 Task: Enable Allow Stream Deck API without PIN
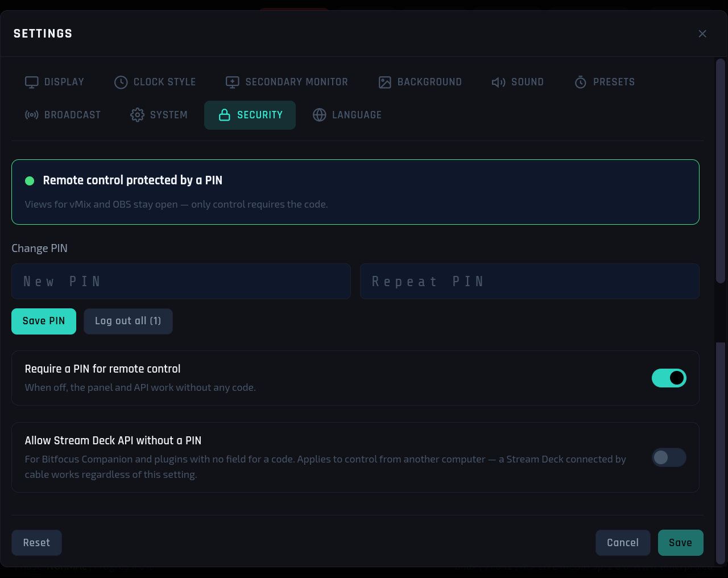(669, 457)
